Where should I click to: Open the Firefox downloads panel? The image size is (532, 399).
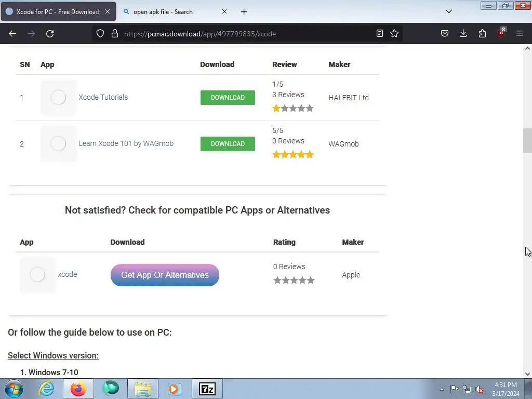(463, 33)
